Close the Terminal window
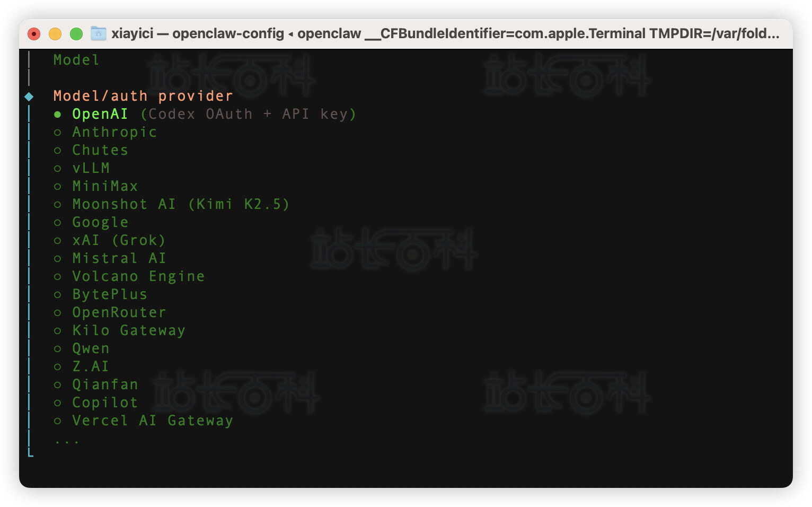The width and height of the screenshot is (812, 507). click(34, 34)
